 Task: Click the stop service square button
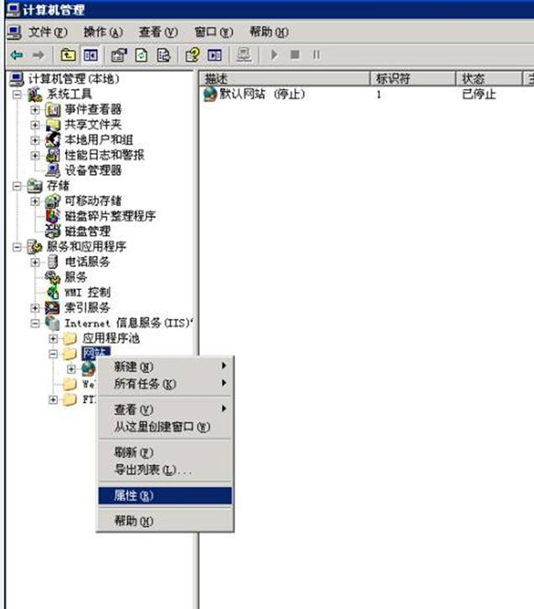coord(295,55)
